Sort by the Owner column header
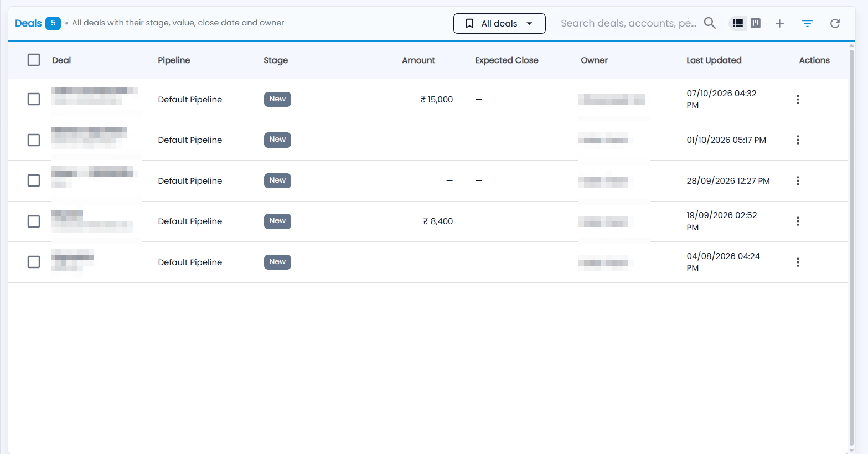The width and height of the screenshot is (868, 454). coord(594,60)
